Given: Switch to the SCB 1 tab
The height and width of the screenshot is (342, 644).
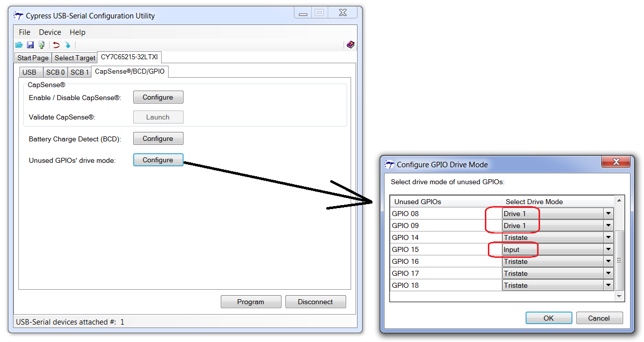Looking at the screenshot, I should click(x=80, y=72).
